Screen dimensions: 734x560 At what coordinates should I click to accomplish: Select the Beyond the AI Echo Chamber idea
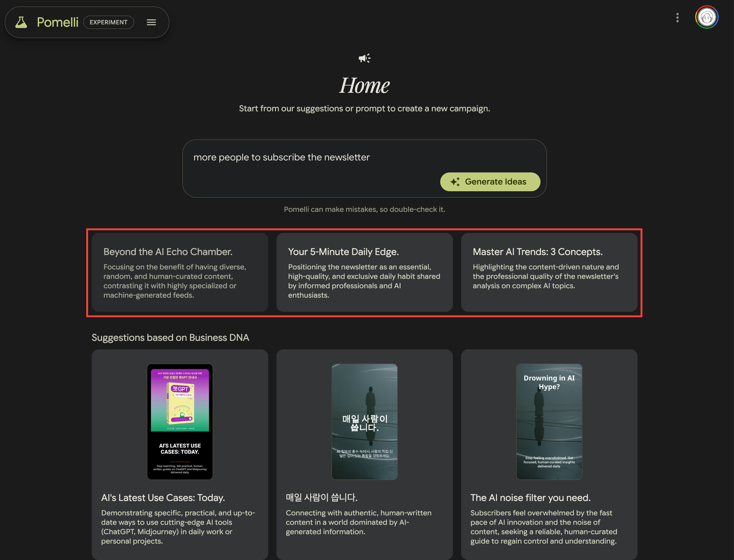[180, 272]
